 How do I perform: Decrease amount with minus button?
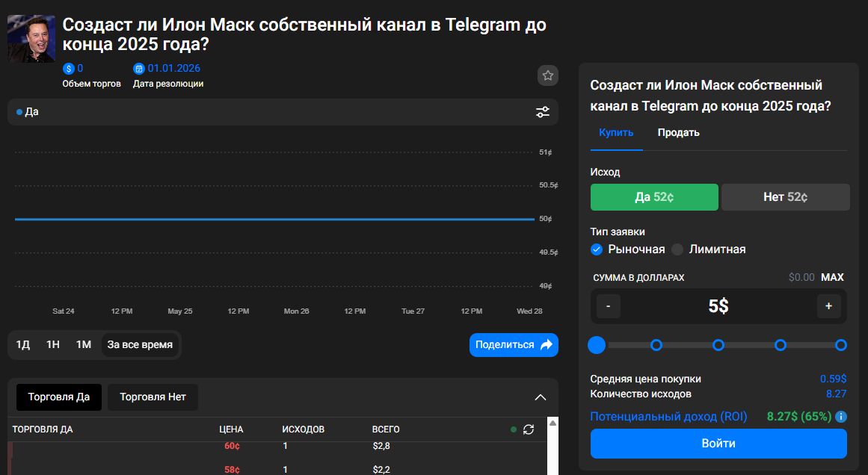coord(609,305)
